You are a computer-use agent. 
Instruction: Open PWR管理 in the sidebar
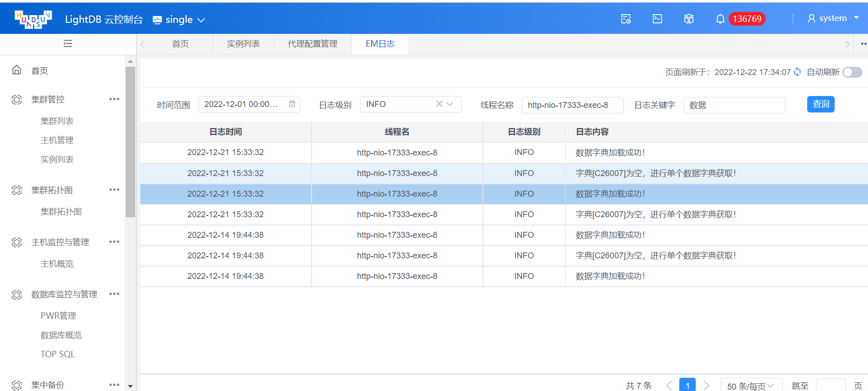[x=58, y=316]
